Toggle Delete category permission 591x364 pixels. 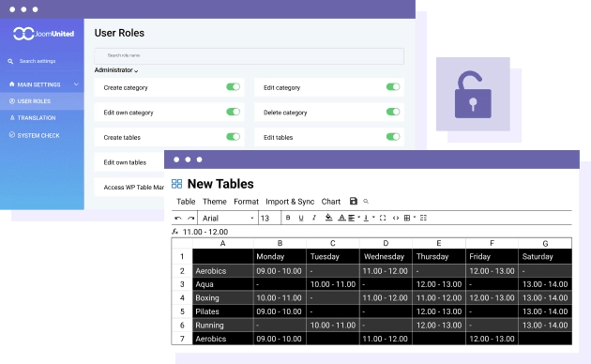tap(393, 112)
